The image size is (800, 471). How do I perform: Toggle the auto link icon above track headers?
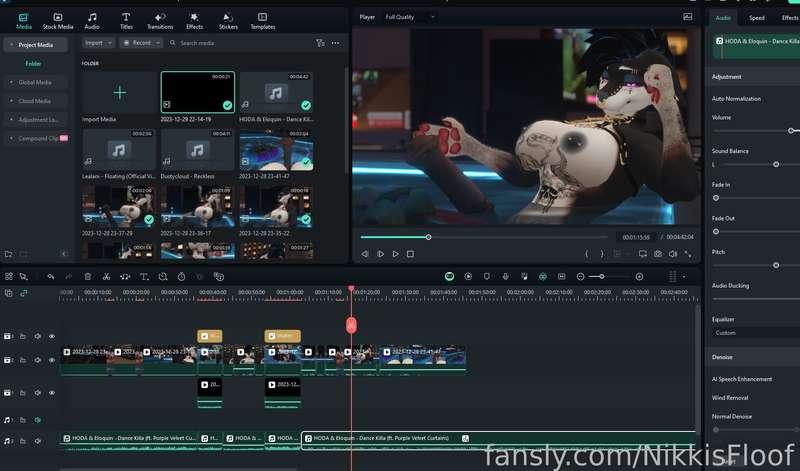point(23,293)
